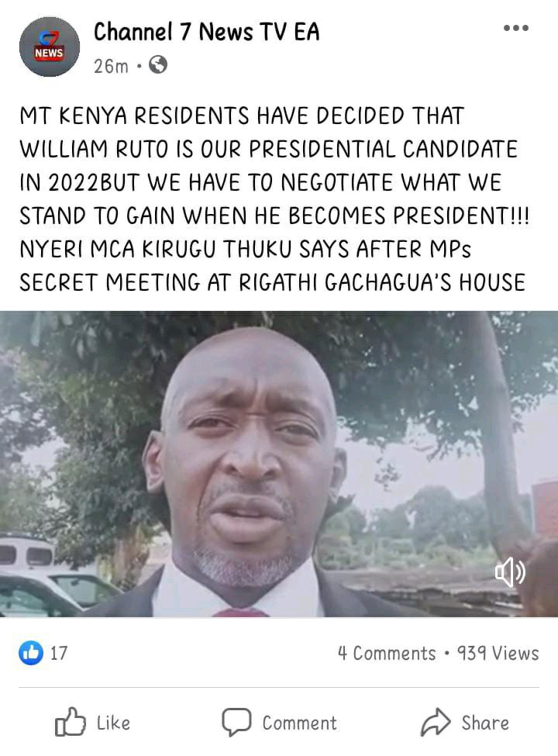Click the caption line mentioning Rigathi Gachagua
This screenshot has height=756, width=558.
[x=272, y=282]
